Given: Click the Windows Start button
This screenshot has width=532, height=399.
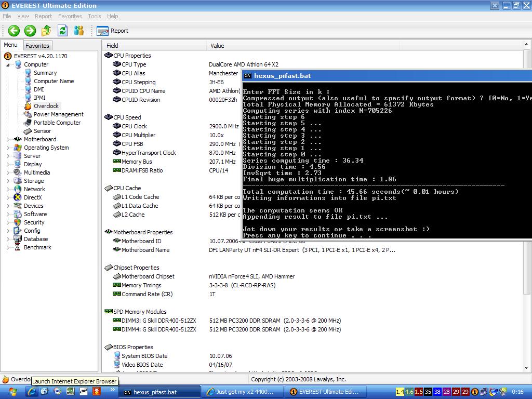Looking at the screenshot, I should 12,392.
